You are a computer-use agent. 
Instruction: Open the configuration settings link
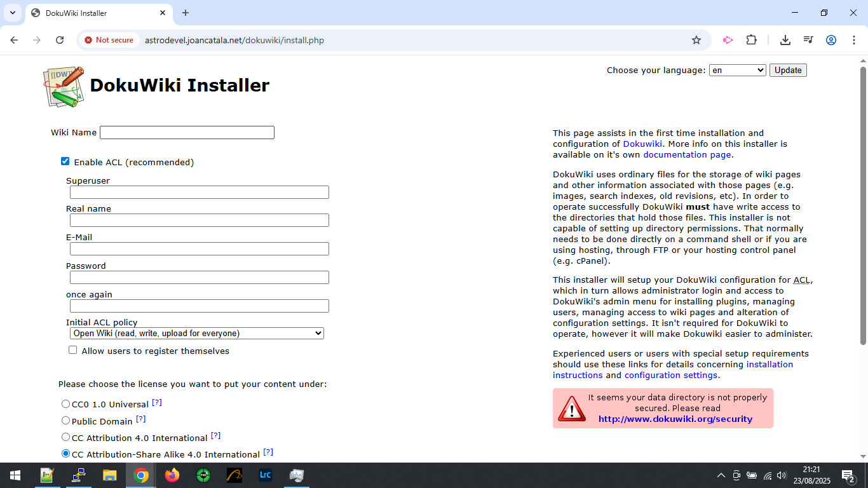pyautogui.click(x=671, y=375)
